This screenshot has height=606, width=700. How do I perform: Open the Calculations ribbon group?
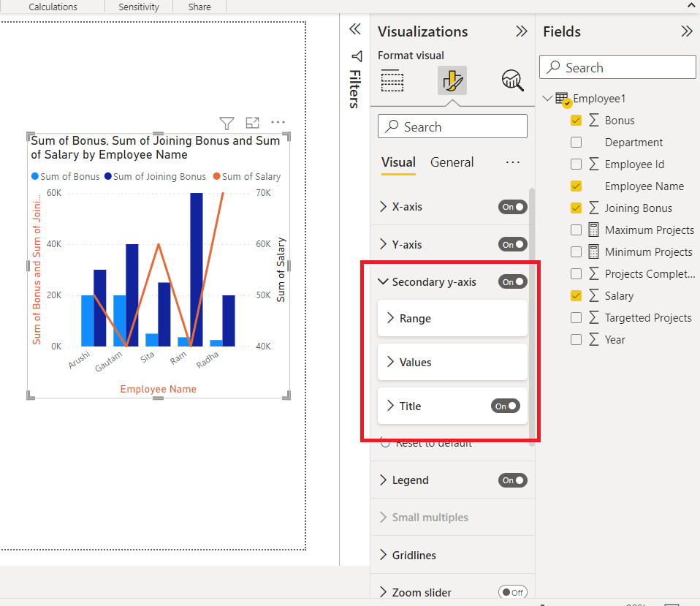click(53, 7)
